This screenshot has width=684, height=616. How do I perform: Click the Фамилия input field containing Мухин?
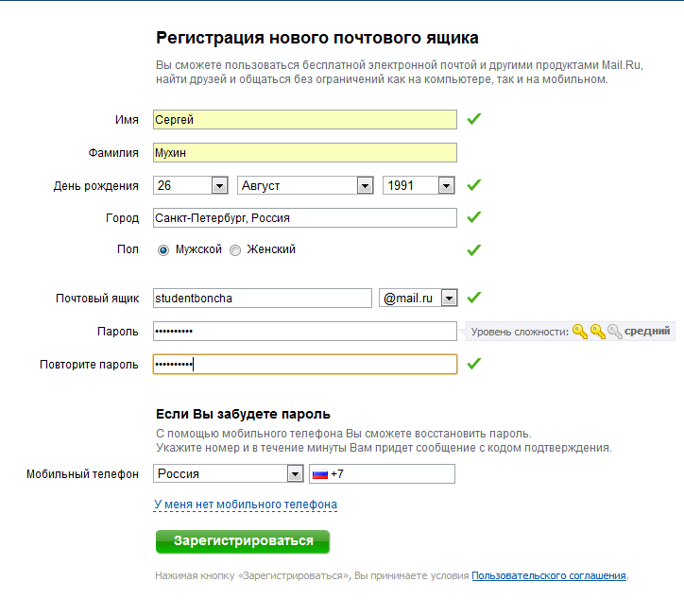coord(304,152)
